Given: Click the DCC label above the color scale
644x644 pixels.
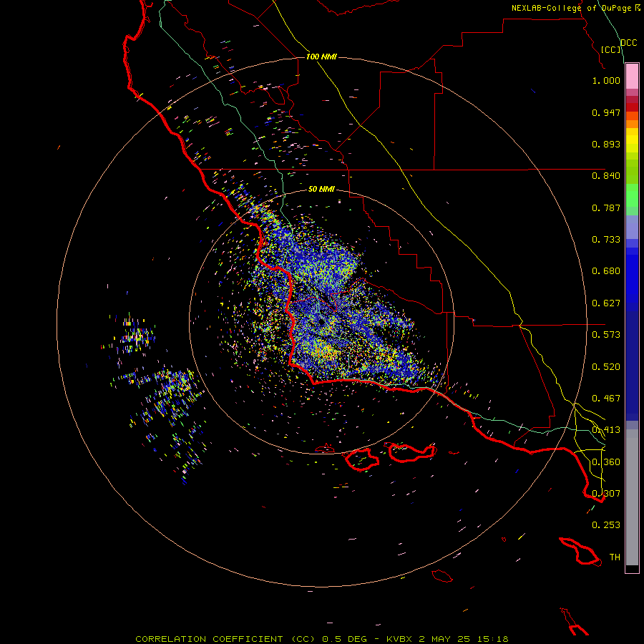Looking at the screenshot, I should pyautogui.click(x=628, y=43).
